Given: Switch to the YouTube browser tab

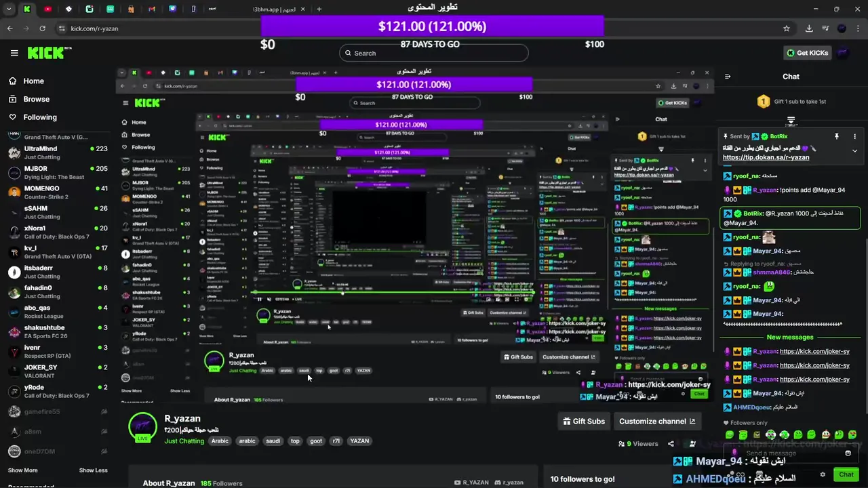Looking at the screenshot, I should coord(47,9).
